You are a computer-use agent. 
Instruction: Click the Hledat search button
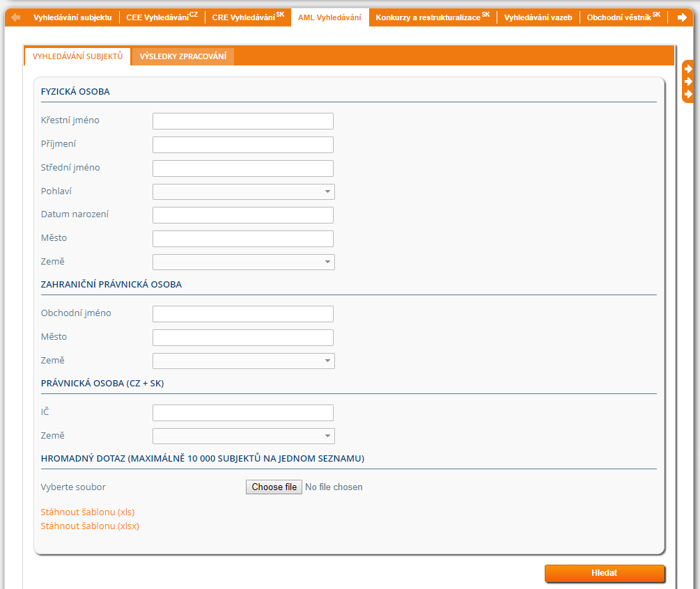tap(605, 574)
